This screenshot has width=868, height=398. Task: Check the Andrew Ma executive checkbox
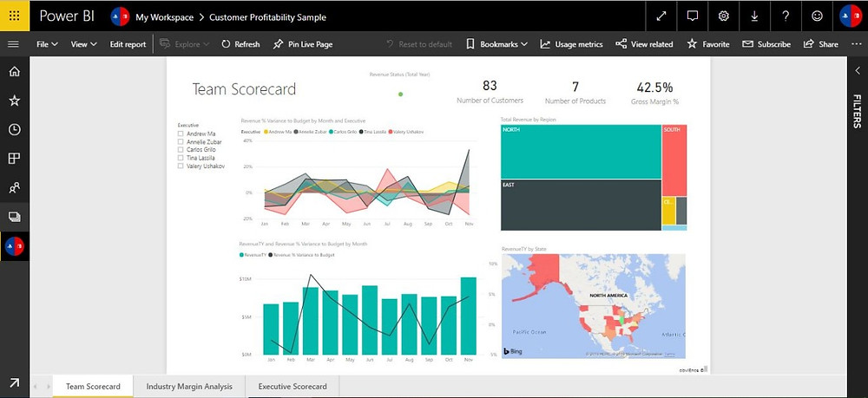(x=181, y=134)
